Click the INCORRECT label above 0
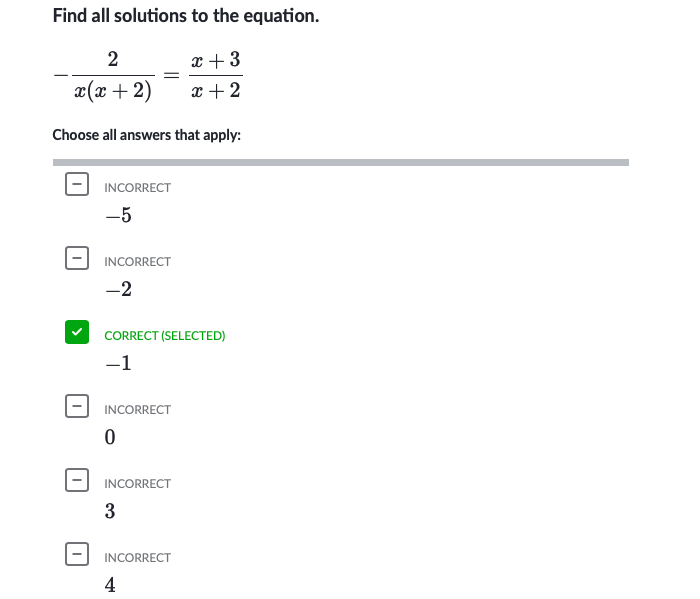Image resolution: width=700 pixels, height=599 pixels. point(138,410)
